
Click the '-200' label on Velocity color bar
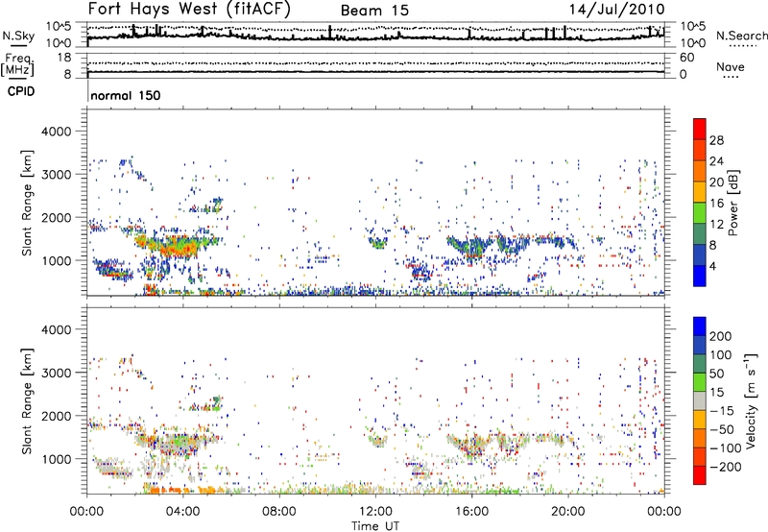pyautogui.click(x=725, y=467)
